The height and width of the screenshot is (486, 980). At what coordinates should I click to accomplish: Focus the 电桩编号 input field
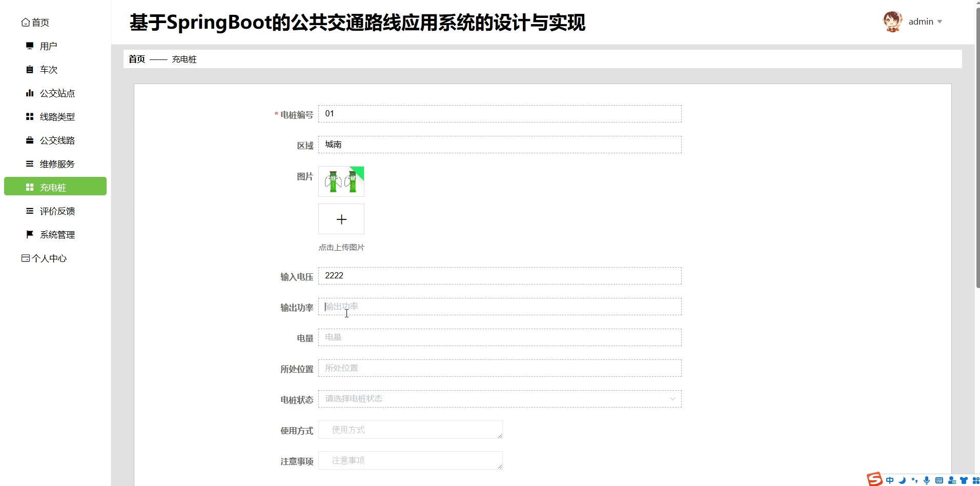tap(500, 114)
